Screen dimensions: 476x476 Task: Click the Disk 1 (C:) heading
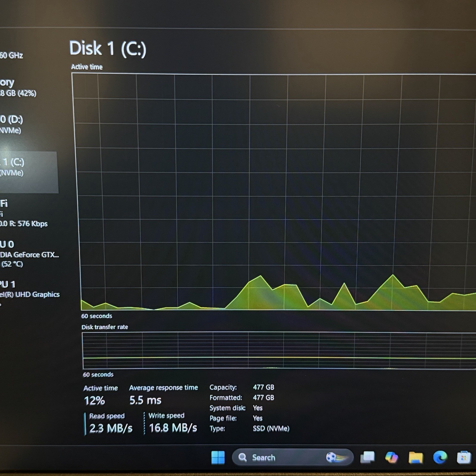[x=108, y=48]
